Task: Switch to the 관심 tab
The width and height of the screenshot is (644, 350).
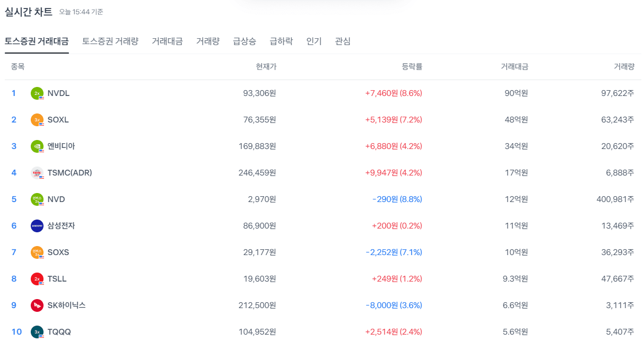Action: 343,41
